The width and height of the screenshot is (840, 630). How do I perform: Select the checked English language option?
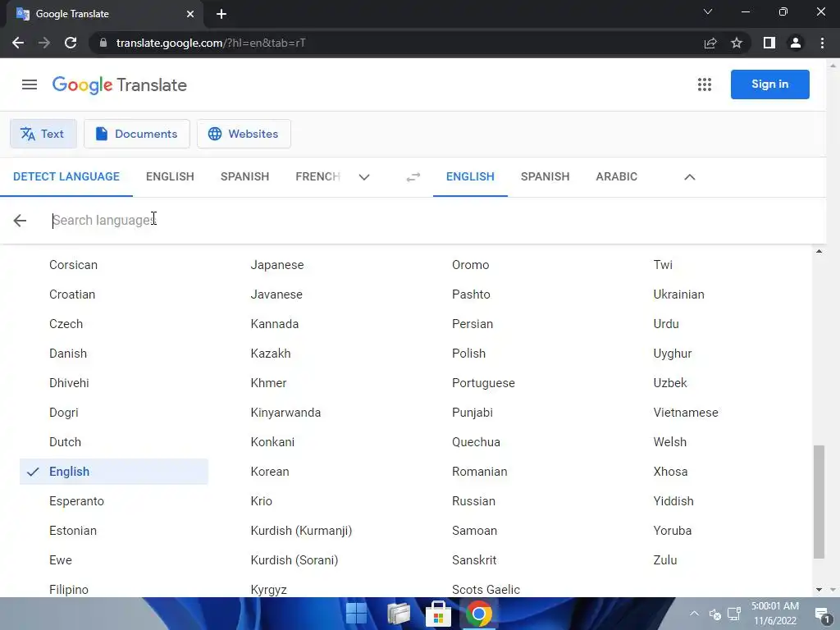(x=113, y=472)
